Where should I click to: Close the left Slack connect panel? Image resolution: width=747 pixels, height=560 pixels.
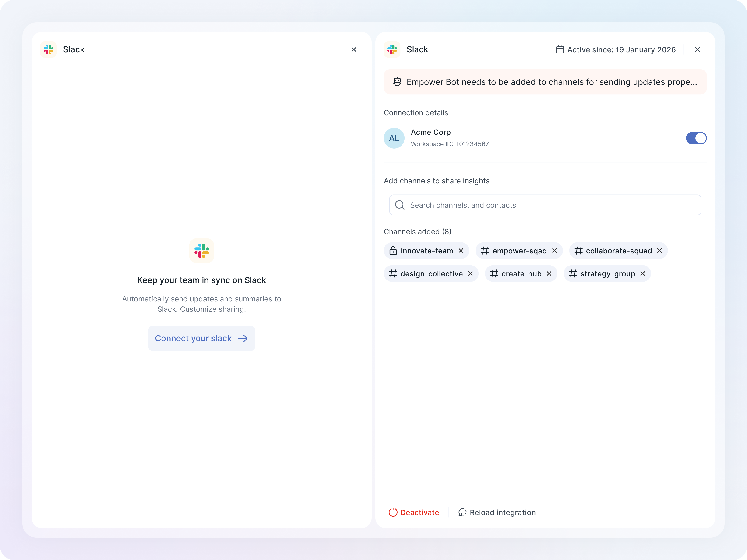pyautogui.click(x=354, y=50)
